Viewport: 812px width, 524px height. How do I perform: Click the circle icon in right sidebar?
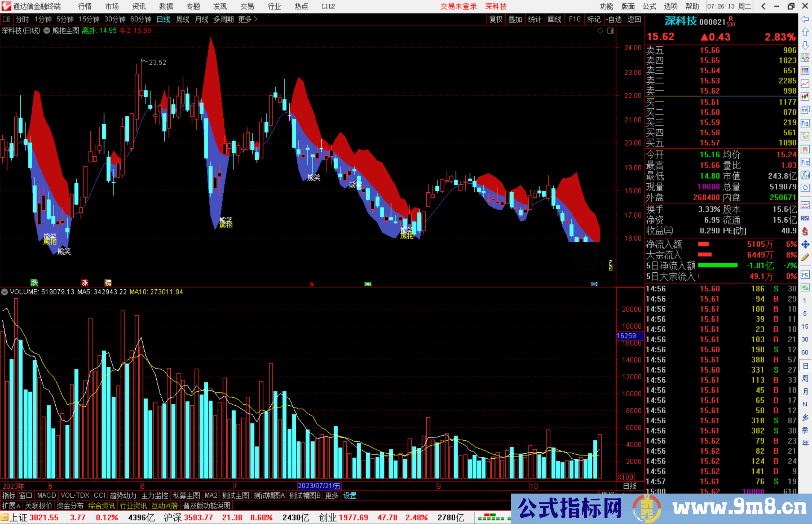805,188
